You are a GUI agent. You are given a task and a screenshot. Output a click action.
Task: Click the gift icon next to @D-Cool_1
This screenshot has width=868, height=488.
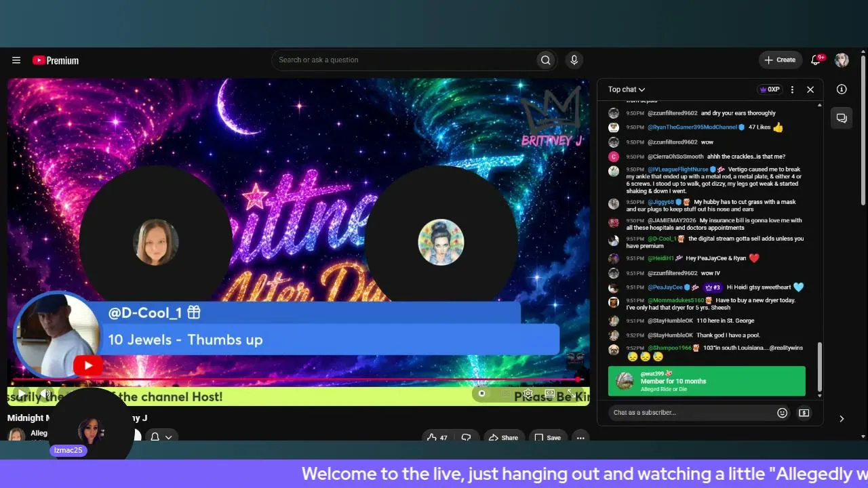click(194, 312)
